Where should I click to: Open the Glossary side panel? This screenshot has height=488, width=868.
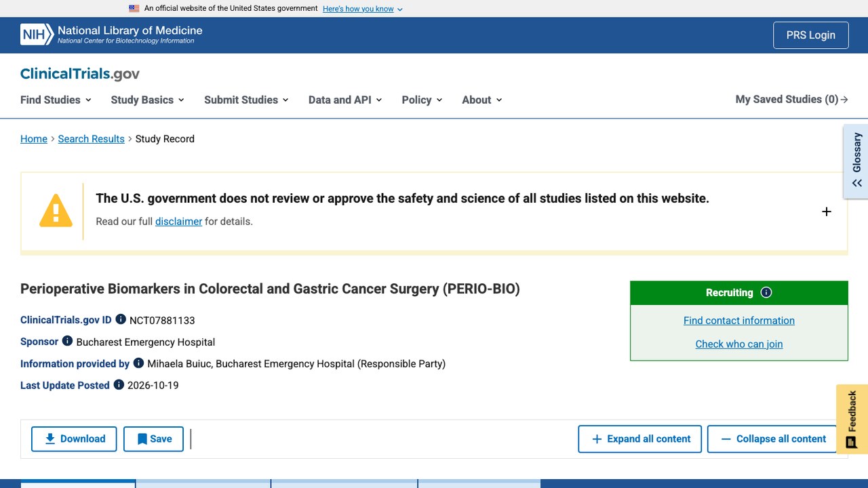click(856, 161)
